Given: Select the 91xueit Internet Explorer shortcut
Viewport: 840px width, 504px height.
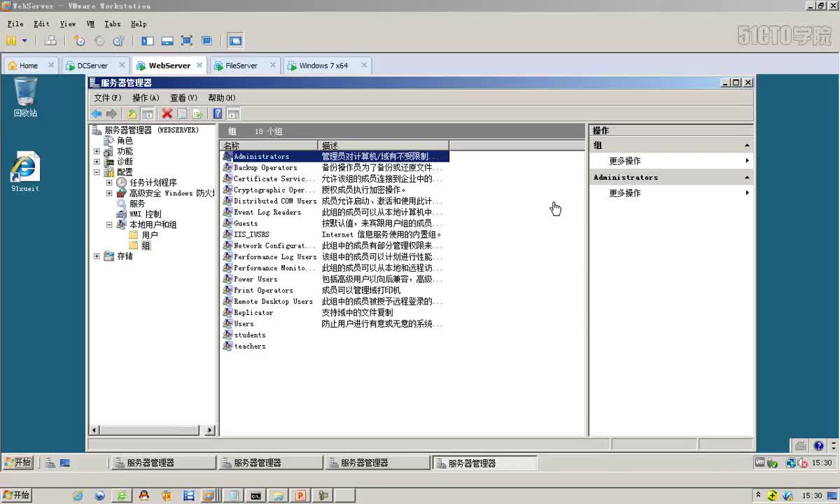Looking at the screenshot, I should pyautogui.click(x=25, y=171).
